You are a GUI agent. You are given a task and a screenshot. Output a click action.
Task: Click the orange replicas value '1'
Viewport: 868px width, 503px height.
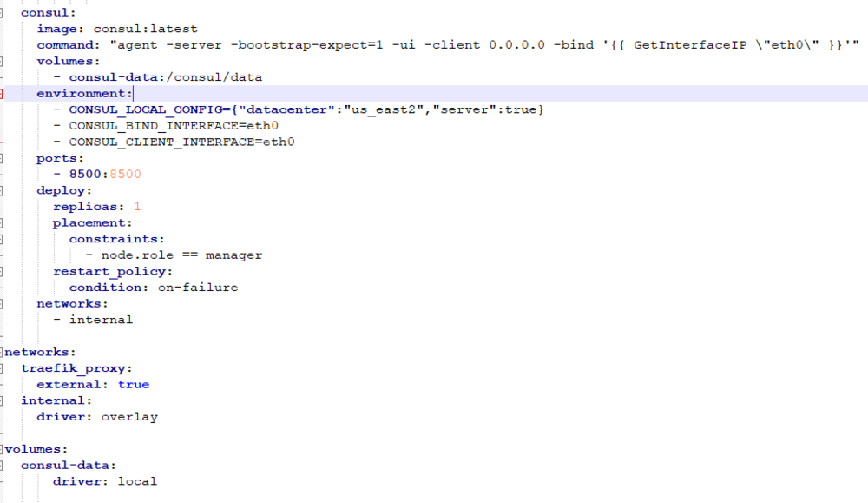click(137, 207)
